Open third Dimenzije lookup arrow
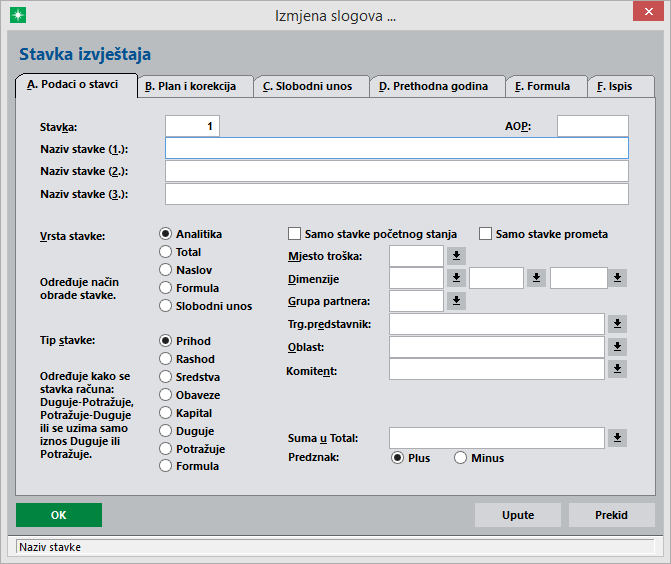Image resolution: width=671 pixels, height=564 pixels. pyautogui.click(x=617, y=278)
